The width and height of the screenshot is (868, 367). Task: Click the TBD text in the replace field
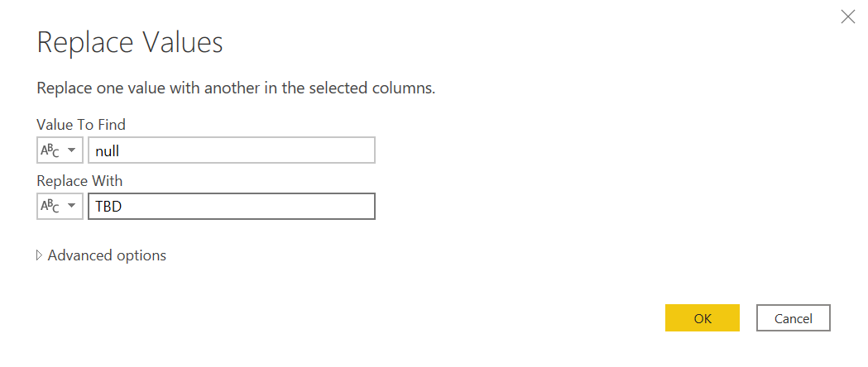(109, 206)
